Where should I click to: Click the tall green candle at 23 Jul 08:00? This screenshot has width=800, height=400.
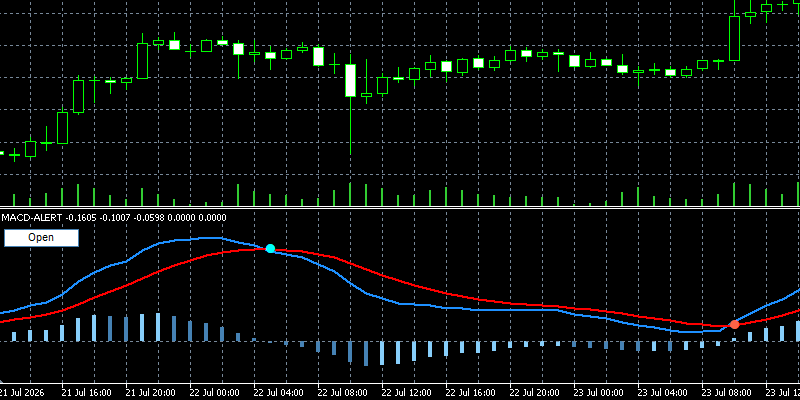click(734, 38)
